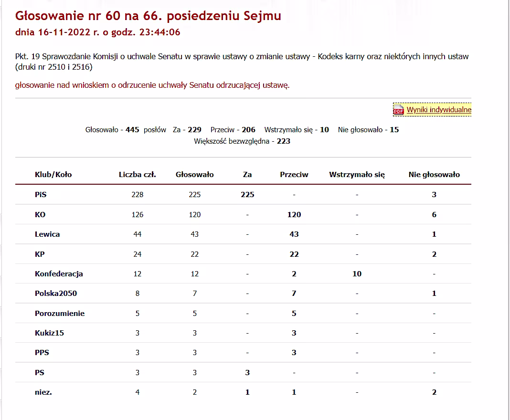Click the Lewica club name
Screen dimensions: 510x420
point(47,234)
